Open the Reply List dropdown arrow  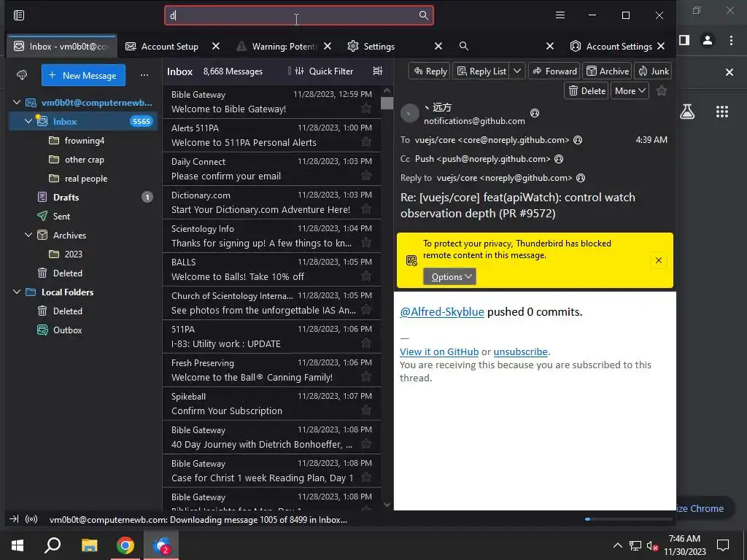517,71
